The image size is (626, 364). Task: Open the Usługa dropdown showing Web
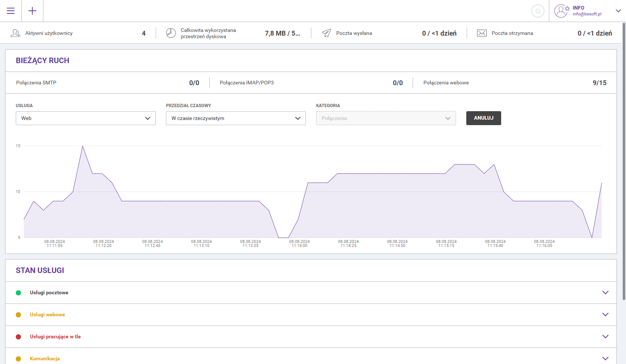coord(86,118)
